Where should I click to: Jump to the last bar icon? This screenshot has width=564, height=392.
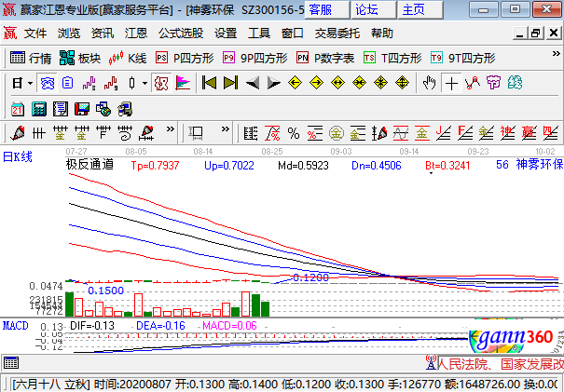[x=230, y=83]
